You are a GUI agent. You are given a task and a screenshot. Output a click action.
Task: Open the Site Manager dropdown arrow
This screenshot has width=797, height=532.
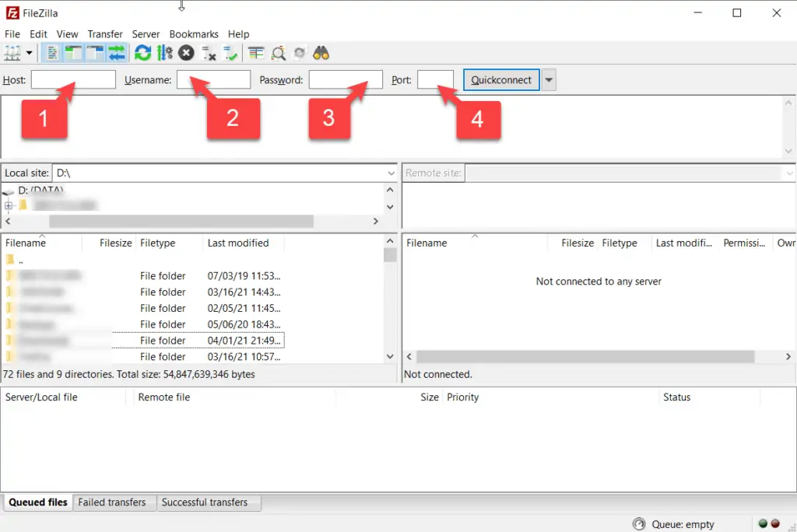pyautogui.click(x=29, y=53)
